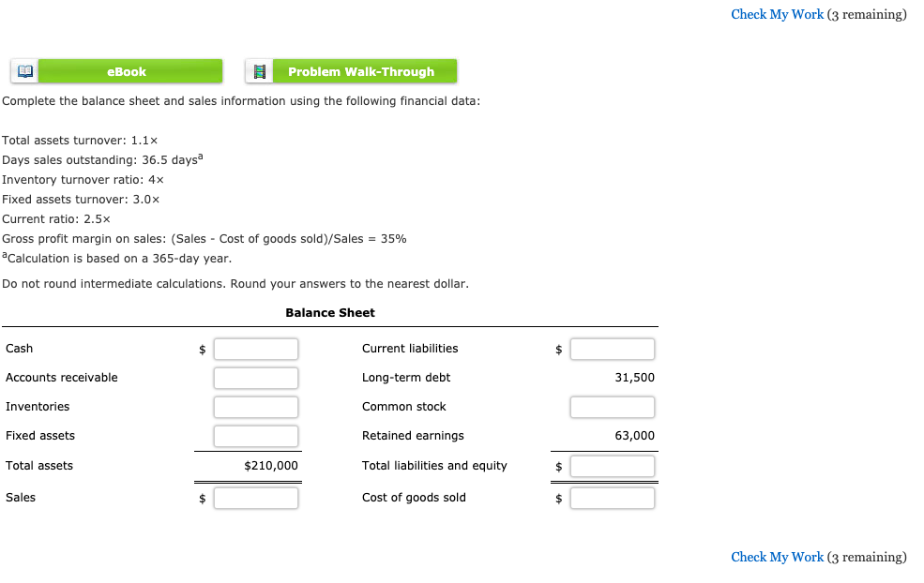Click the Problem Walk-Through calculator icon

click(258, 70)
